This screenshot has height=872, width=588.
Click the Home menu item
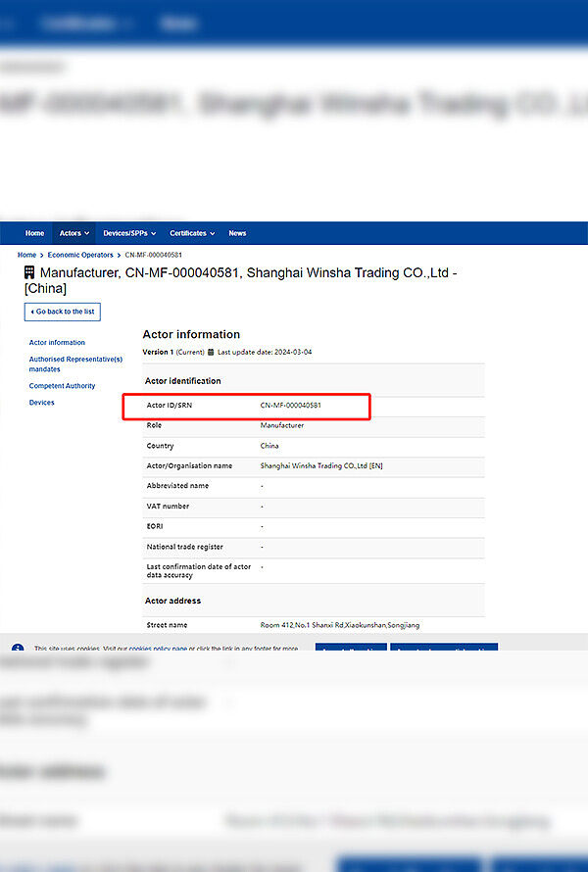pos(34,233)
